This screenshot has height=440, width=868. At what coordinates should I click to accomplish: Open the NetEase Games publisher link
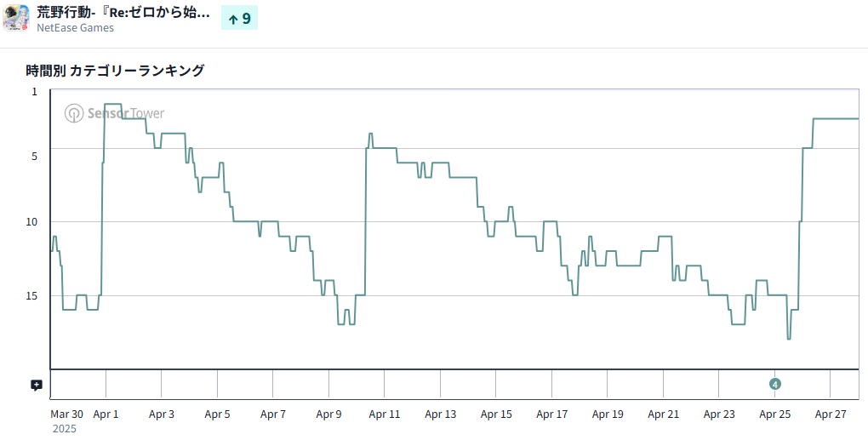[x=75, y=27]
